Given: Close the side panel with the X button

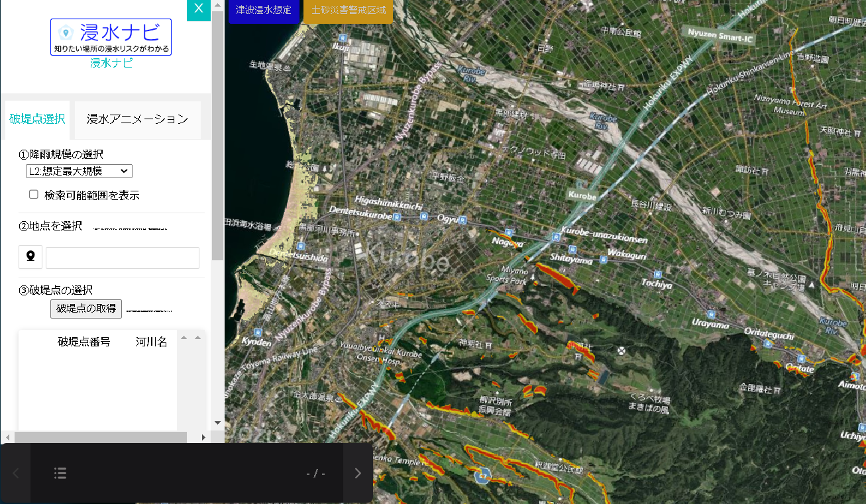Looking at the screenshot, I should [x=199, y=9].
